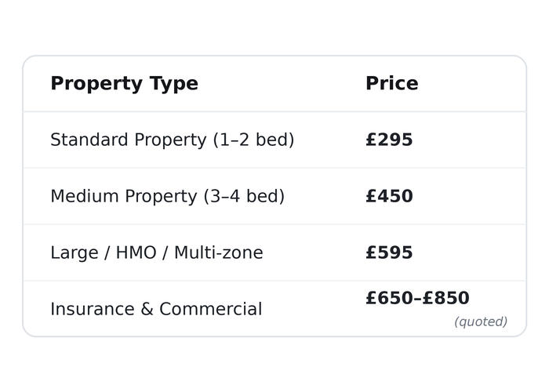Select the Medium Property (3–4 bed) row
Image resolution: width=549 pixels, height=392 pixels.
(274, 196)
